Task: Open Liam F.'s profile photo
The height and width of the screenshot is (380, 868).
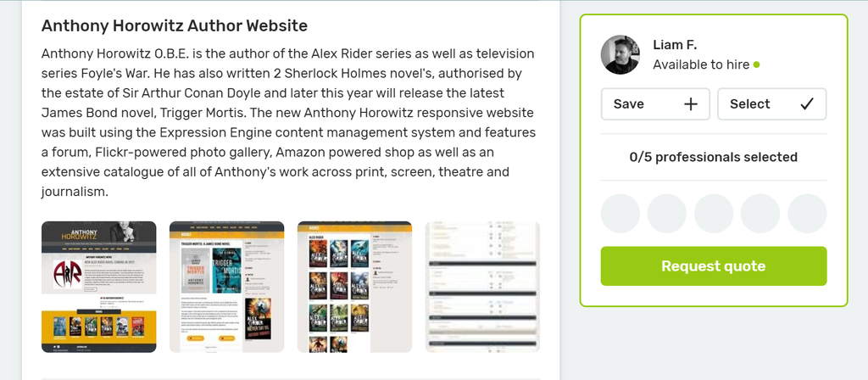Action: click(x=620, y=55)
